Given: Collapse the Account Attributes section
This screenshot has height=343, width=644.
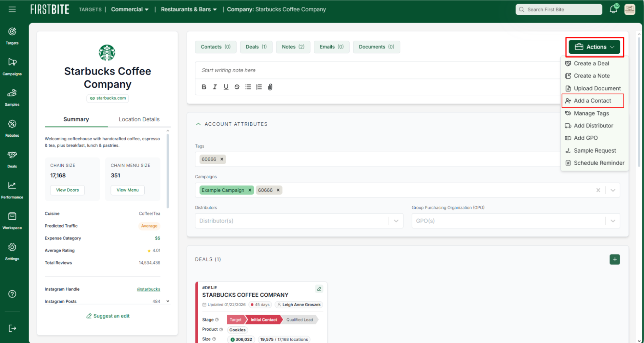Looking at the screenshot, I should pyautogui.click(x=198, y=124).
